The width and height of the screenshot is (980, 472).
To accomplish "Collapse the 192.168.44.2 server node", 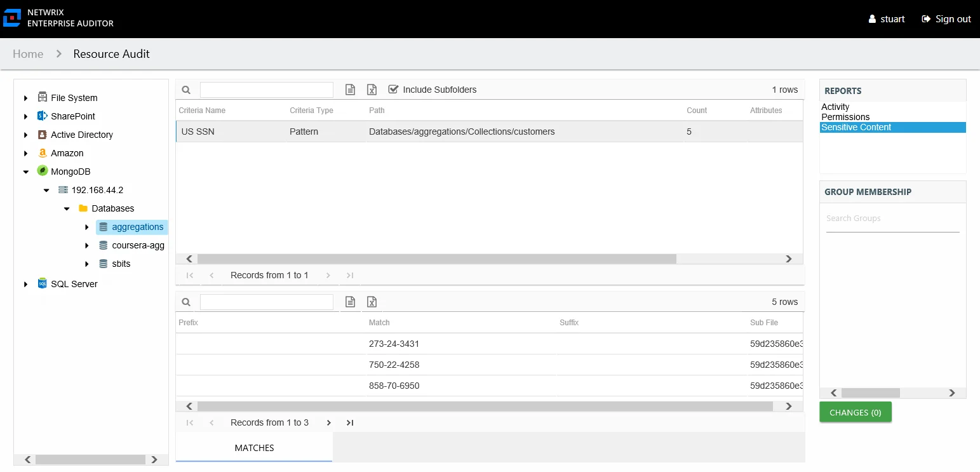I will pyautogui.click(x=46, y=190).
